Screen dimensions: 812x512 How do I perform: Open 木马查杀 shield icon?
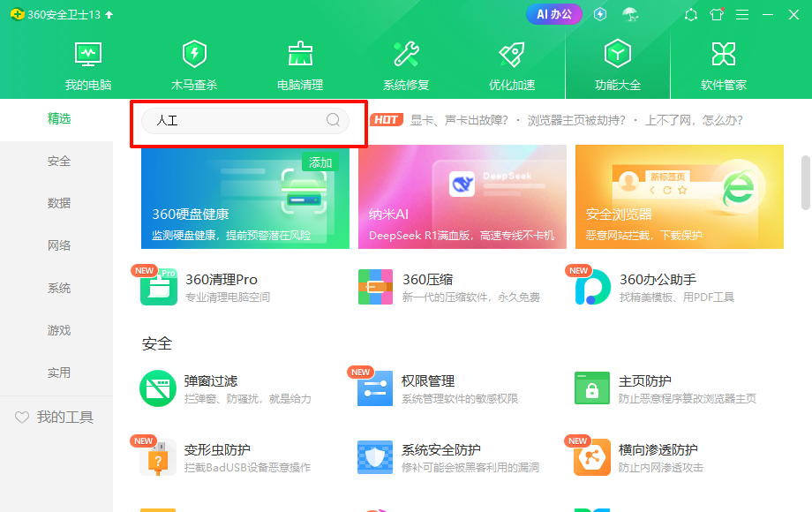(194, 54)
